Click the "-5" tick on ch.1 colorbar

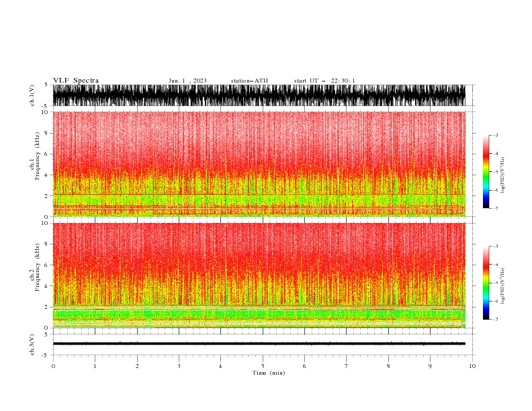pos(495,172)
